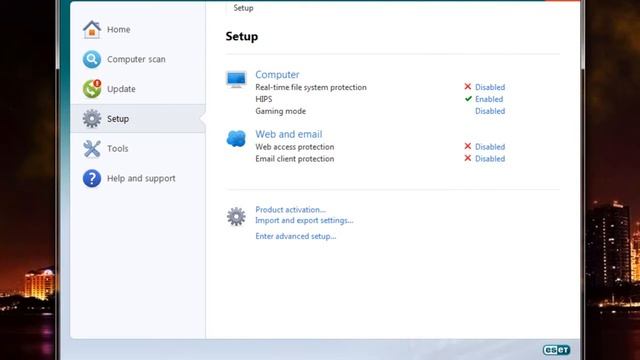Click Product activation link
The height and width of the screenshot is (360, 640).
[291, 209]
